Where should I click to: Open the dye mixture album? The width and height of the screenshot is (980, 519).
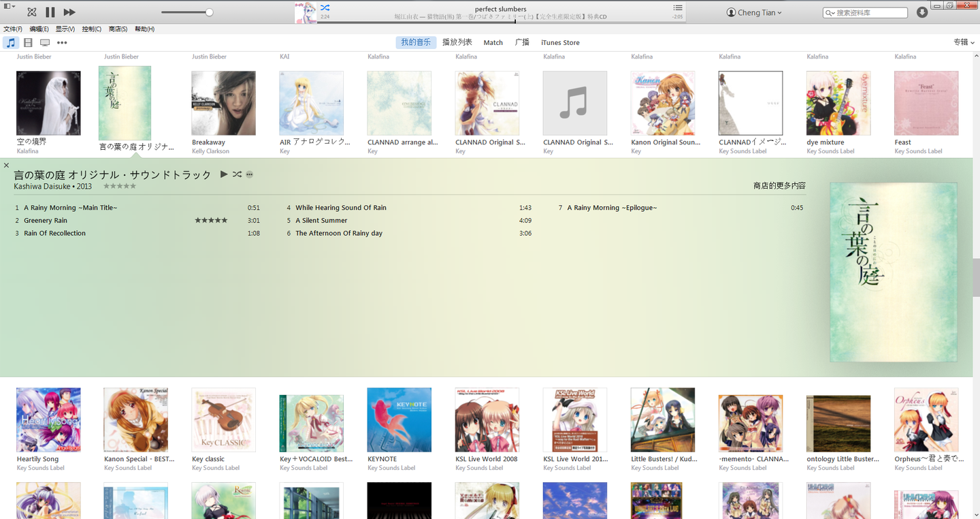click(838, 103)
